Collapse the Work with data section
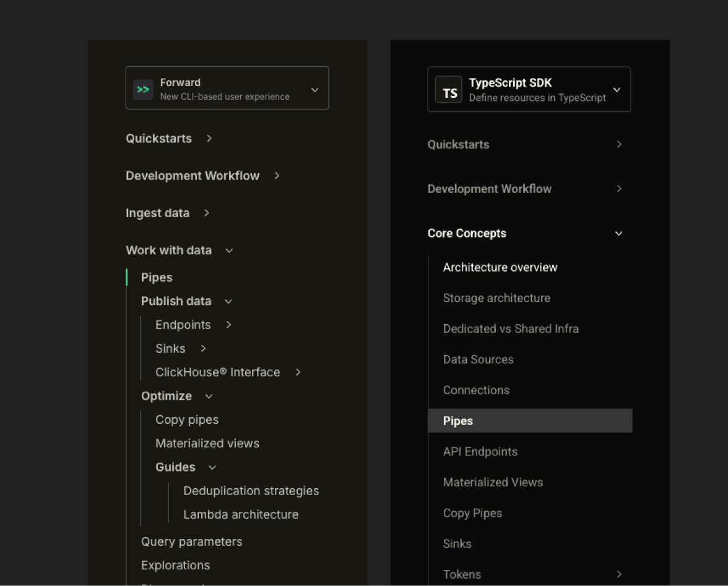Image resolution: width=728 pixels, height=586 pixels. [x=229, y=251]
